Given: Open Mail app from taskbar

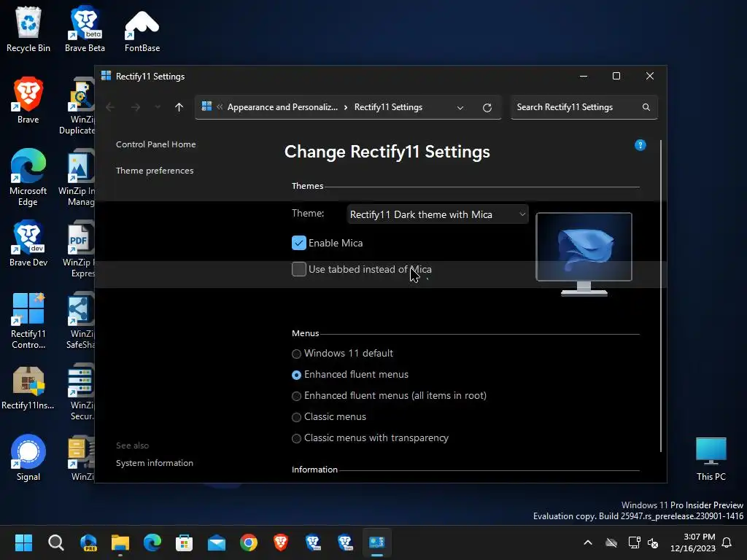Looking at the screenshot, I should click(216, 542).
